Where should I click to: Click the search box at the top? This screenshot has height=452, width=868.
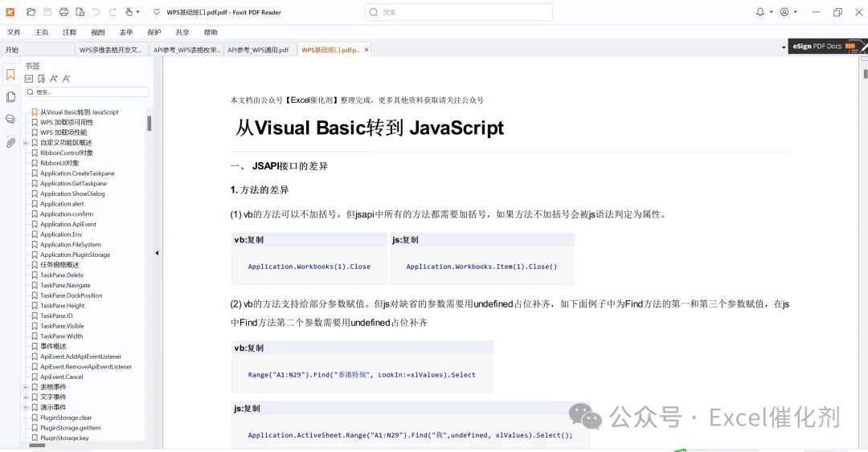(x=458, y=12)
